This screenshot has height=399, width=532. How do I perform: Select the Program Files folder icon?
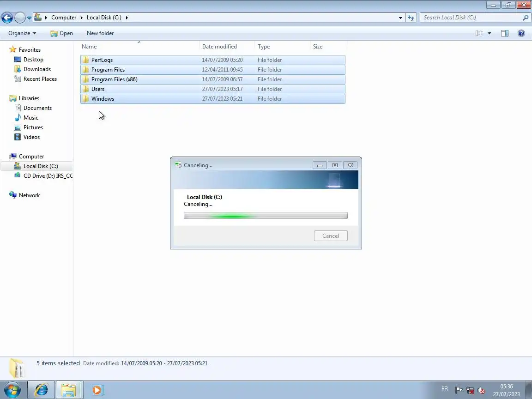[x=85, y=70]
